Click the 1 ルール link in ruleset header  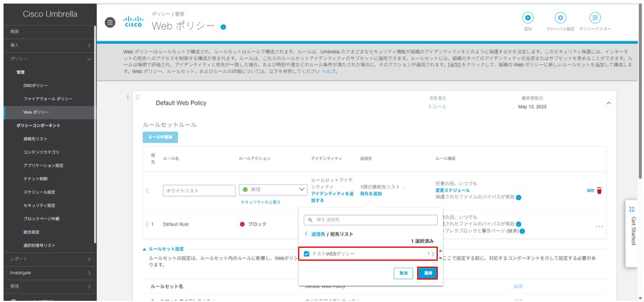coord(437,107)
